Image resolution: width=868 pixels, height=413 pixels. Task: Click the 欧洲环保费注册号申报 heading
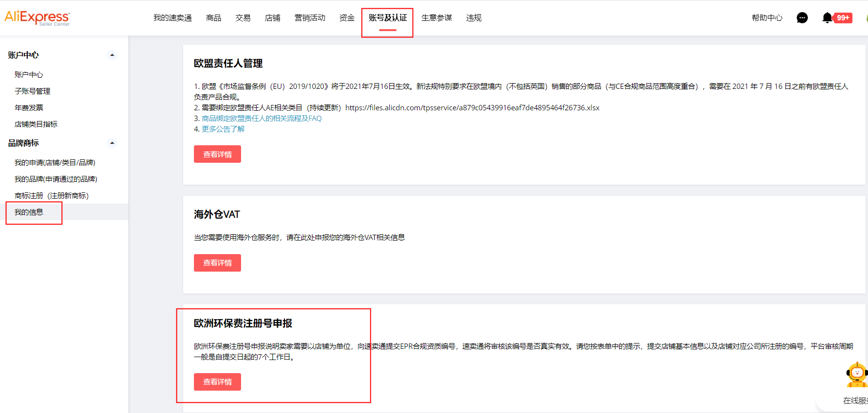coord(243,323)
